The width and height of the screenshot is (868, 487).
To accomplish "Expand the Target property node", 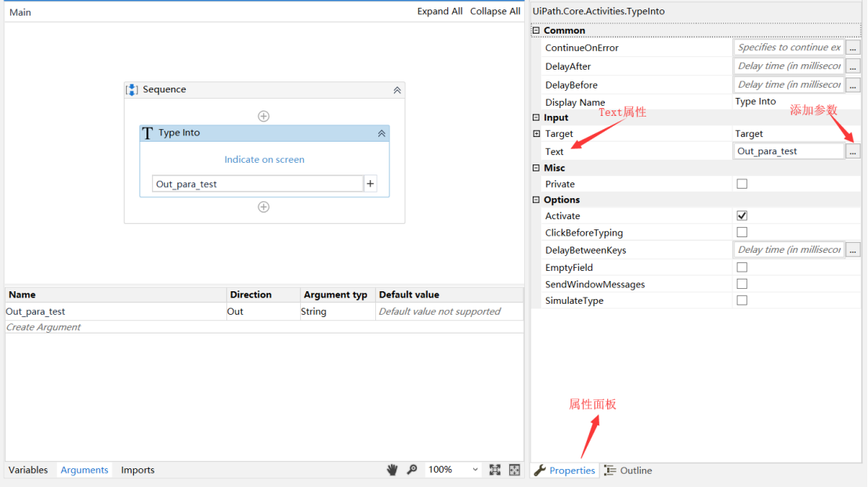I will [537, 134].
